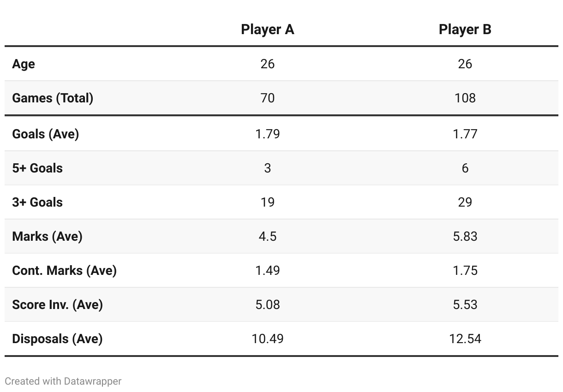Select Player A's goals average 1.79
Image resolution: width=563 pixels, height=392 pixels.
tap(267, 134)
